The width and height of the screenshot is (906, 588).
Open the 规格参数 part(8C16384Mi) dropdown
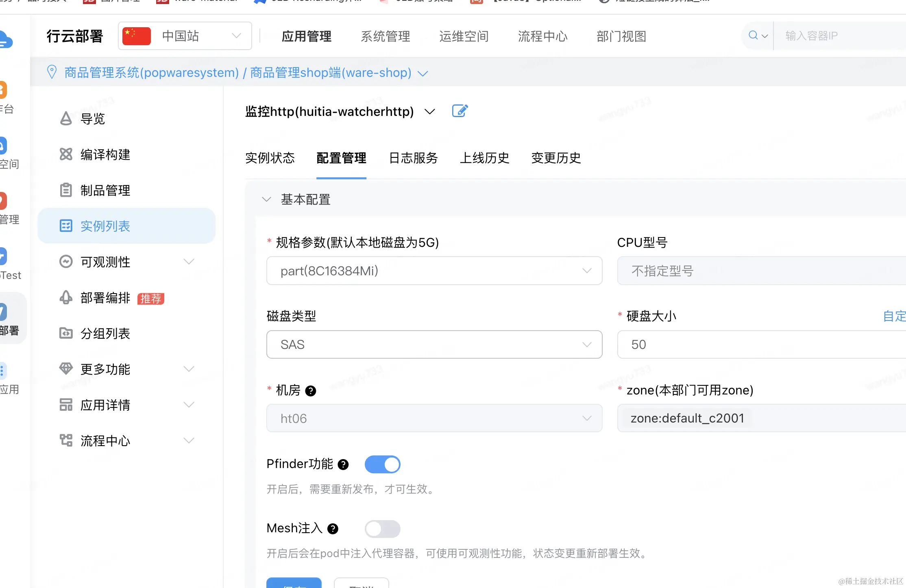[x=434, y=271]
